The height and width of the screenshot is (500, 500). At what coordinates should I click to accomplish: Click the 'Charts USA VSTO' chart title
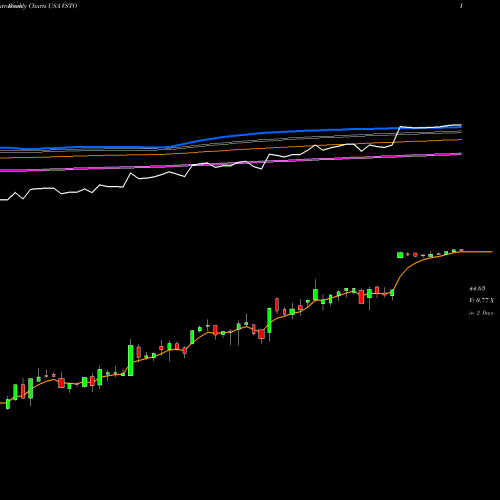pyautogui.click(x=53, y=6)
